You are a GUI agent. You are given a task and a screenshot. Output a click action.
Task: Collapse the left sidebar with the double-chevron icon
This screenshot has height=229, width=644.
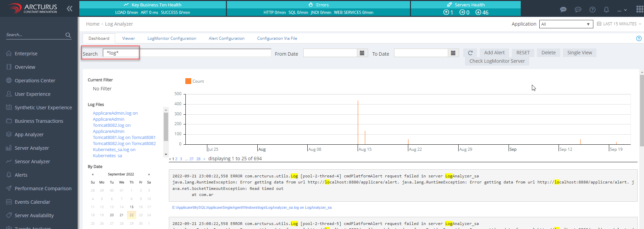pos(70,9)
